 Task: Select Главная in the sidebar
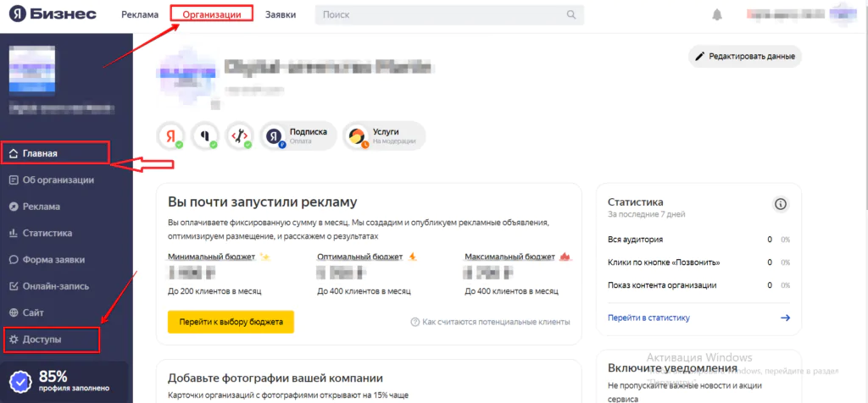click(41, 153)
